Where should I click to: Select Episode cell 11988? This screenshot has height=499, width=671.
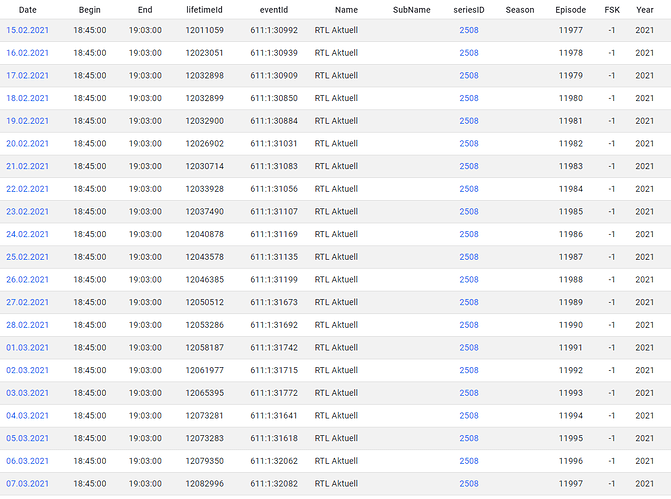[571, 280]
